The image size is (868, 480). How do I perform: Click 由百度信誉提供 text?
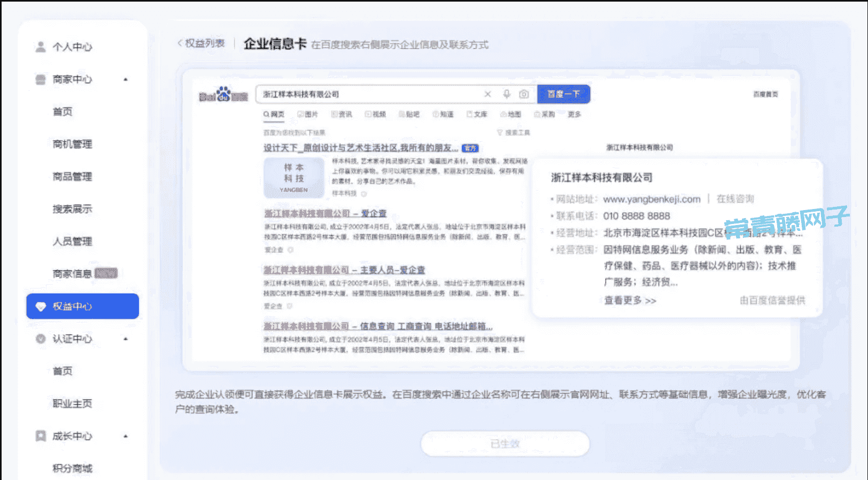coord(772,300)
